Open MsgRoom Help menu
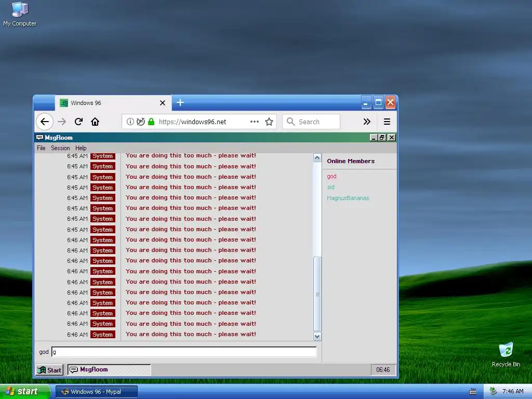 [81, 148]
